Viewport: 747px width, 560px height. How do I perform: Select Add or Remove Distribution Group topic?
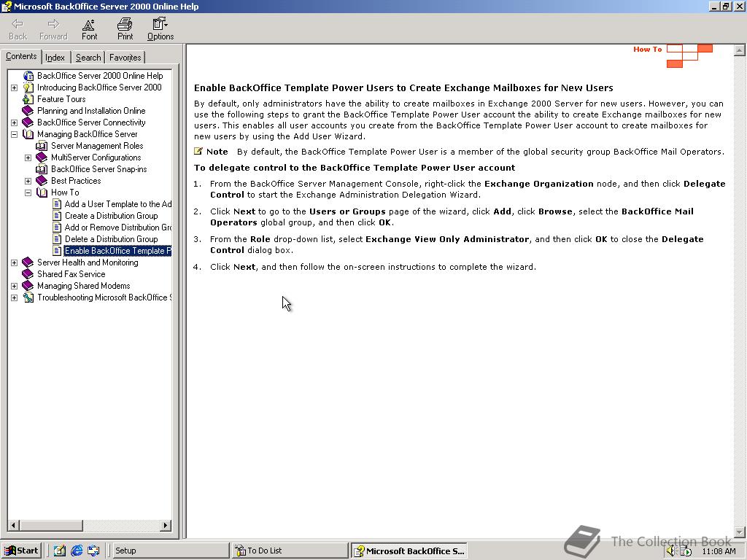point(117,227)
